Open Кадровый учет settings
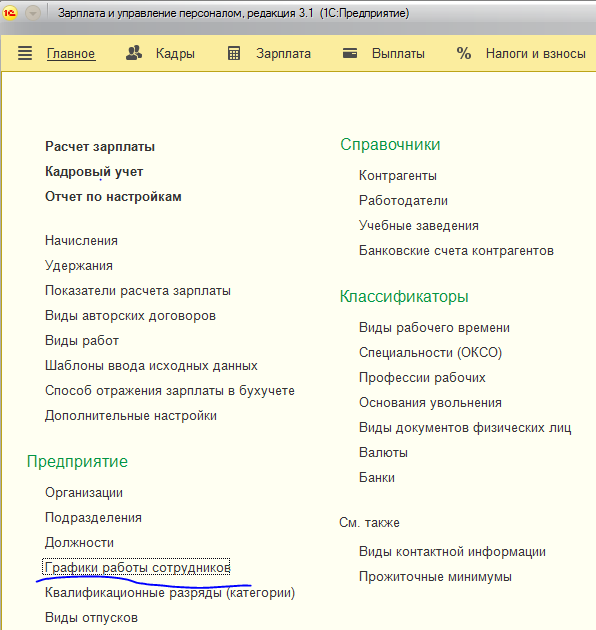This screenshot has height=630, width=596. (x=94, y=172)
